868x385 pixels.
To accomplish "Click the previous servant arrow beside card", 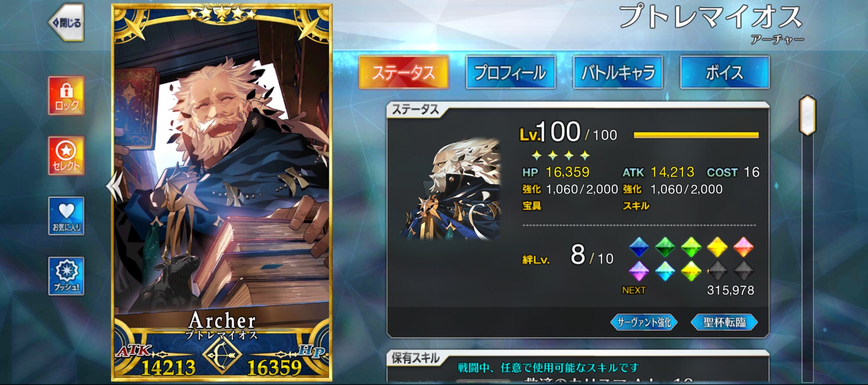I will point(114,186).
